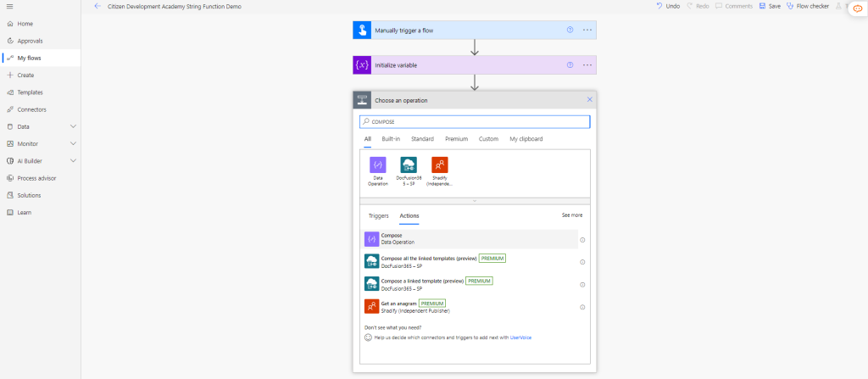Click the Learn book icon
Screen dimensions: 868x379
pyautogui.click(x=10, y=213)
